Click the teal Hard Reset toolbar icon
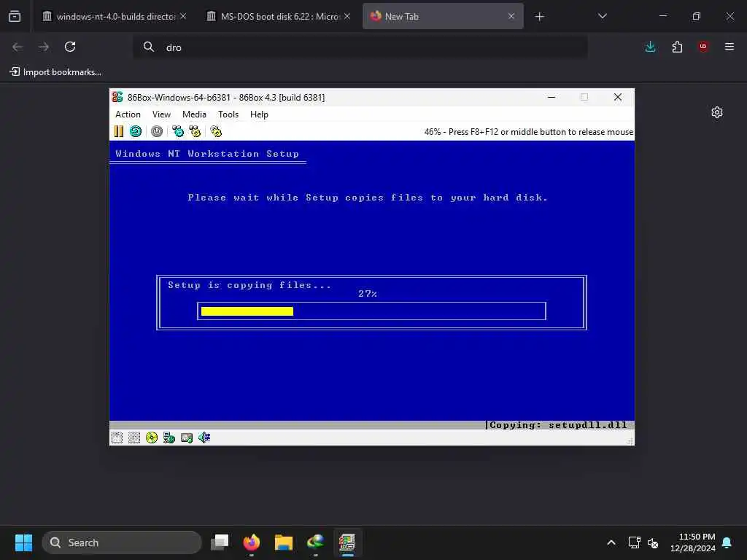Viewport: 747px width, 560px height. [x=136, y=131]
